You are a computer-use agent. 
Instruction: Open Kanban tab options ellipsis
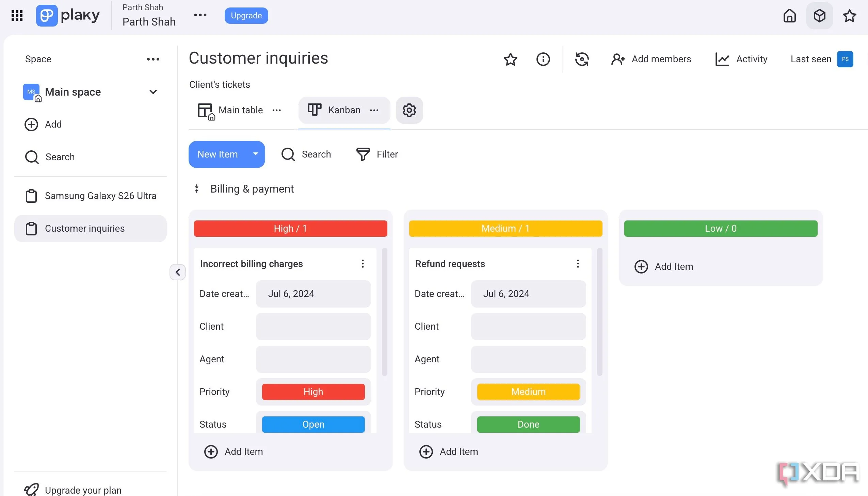pyautogui.click(x=374, y=110)
